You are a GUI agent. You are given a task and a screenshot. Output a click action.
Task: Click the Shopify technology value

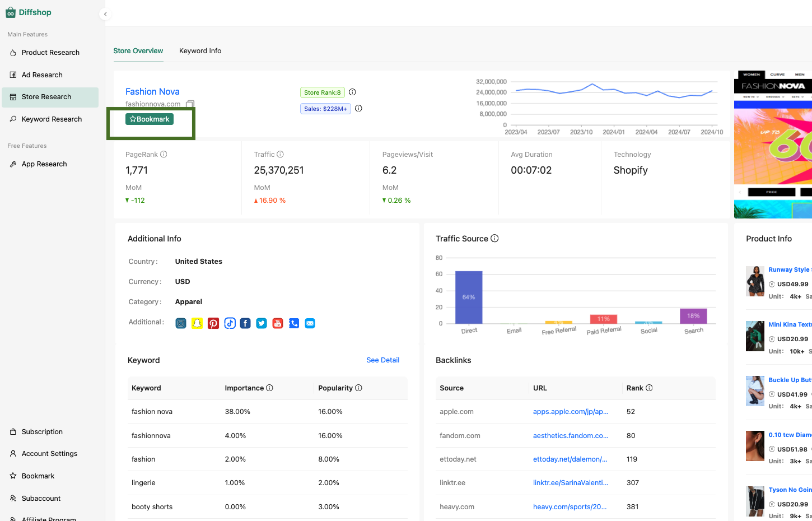pos(631,170)
